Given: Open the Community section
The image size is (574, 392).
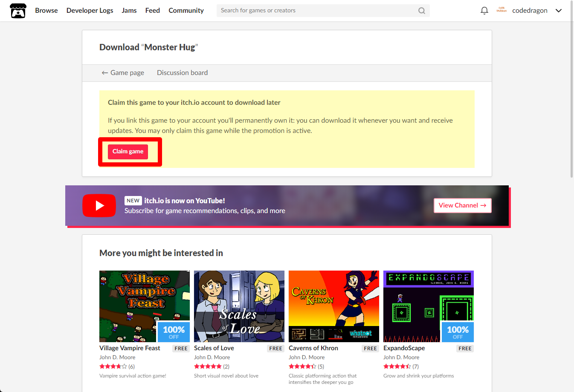Looking at the screenshot, I should (x=186, y=11).
